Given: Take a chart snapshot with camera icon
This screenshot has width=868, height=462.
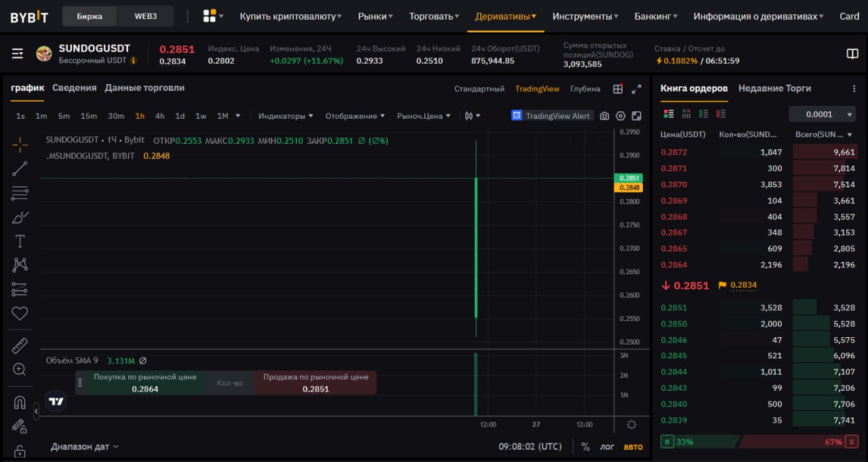Looking at the screenshot, I should click(604, 116).
